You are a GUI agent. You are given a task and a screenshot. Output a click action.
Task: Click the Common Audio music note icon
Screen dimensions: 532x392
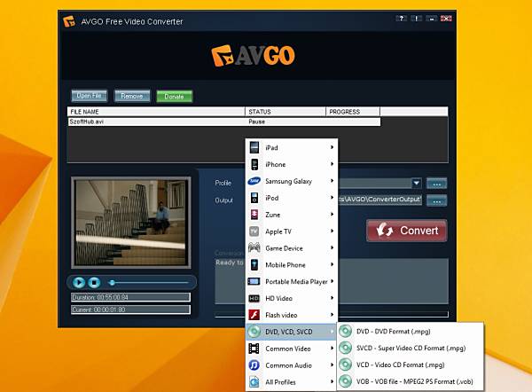click(x=254, y=365)
